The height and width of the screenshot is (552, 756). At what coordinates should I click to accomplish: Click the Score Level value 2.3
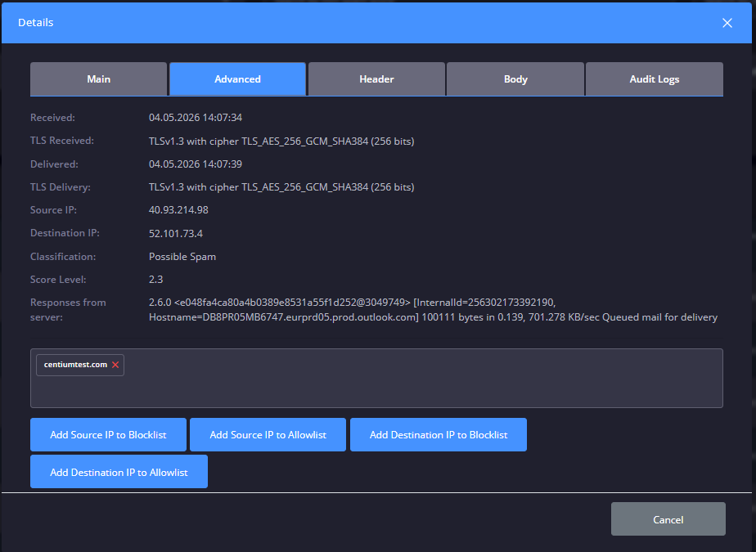[x=155, y=280]
